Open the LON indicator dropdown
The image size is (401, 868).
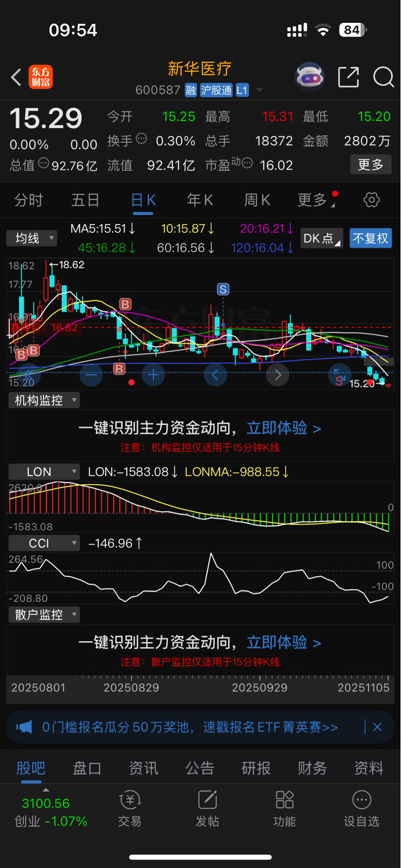[x=44, y=472]
